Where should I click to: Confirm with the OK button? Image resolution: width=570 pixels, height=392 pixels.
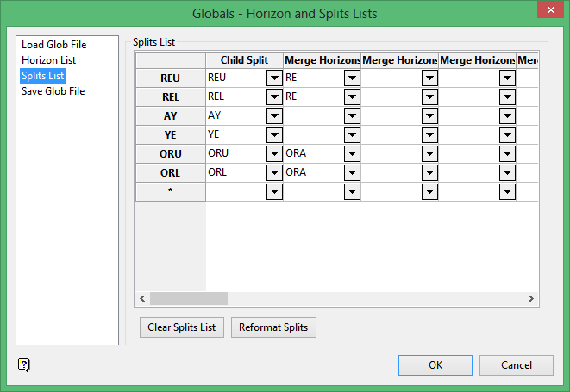[x=435, y=365]
